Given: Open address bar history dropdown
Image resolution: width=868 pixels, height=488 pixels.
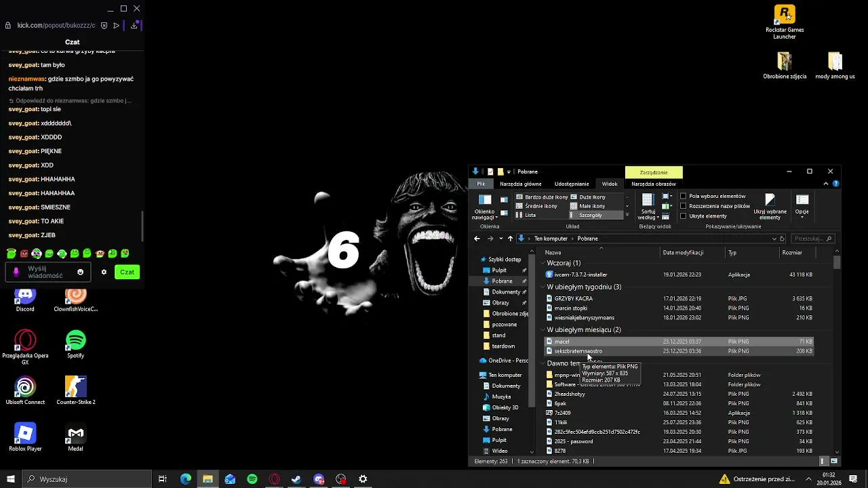Looking at the screenshot, I should [774, 239].
